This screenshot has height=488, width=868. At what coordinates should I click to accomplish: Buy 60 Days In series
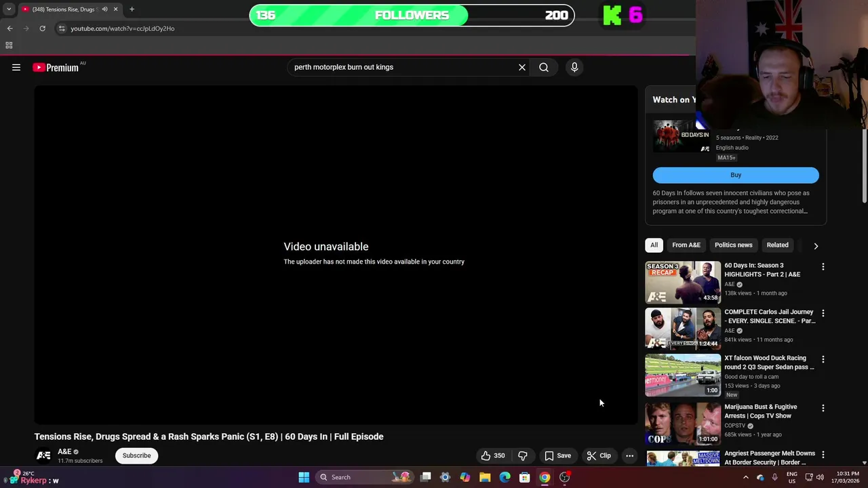tap(736, 175)
